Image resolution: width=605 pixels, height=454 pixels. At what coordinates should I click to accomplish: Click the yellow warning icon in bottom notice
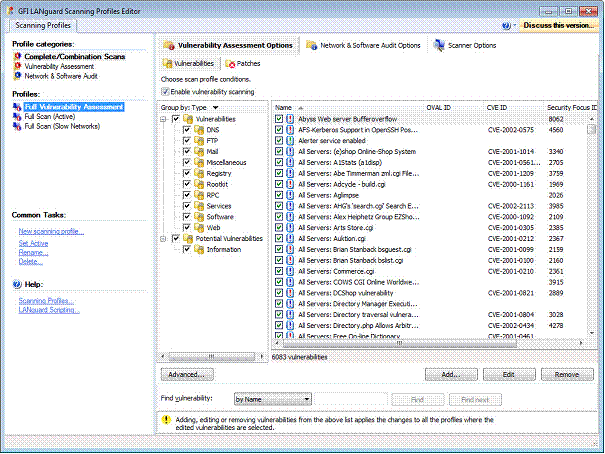tap(166, 420)
